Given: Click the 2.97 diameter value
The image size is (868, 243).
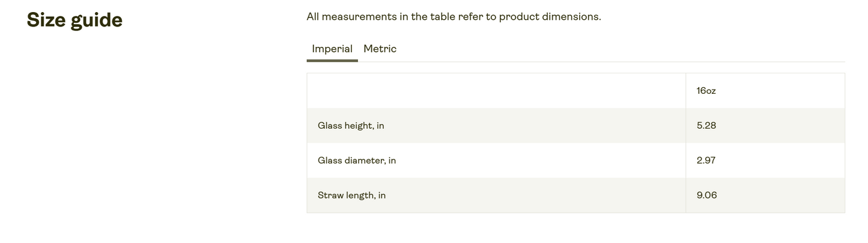Looking at the screenshot, I should coord(706,161).
